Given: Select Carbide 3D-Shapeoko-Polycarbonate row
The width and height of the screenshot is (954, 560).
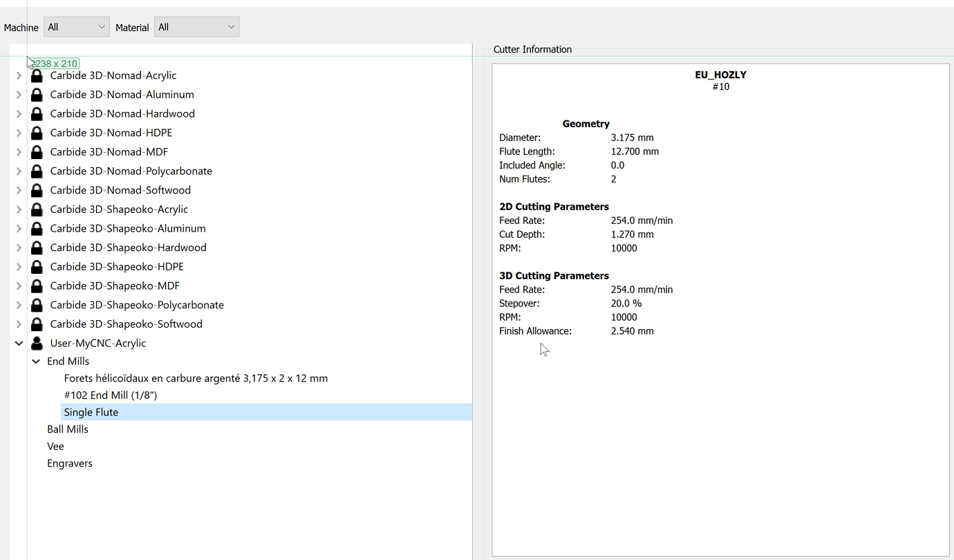Looking at the screenshot, I should (x=137, y=305).
